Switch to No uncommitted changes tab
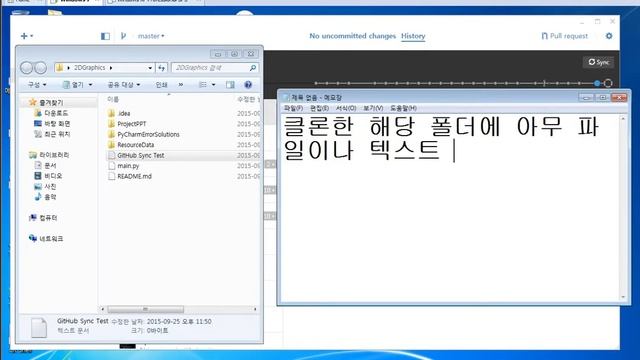 click(x=352, y=36)
